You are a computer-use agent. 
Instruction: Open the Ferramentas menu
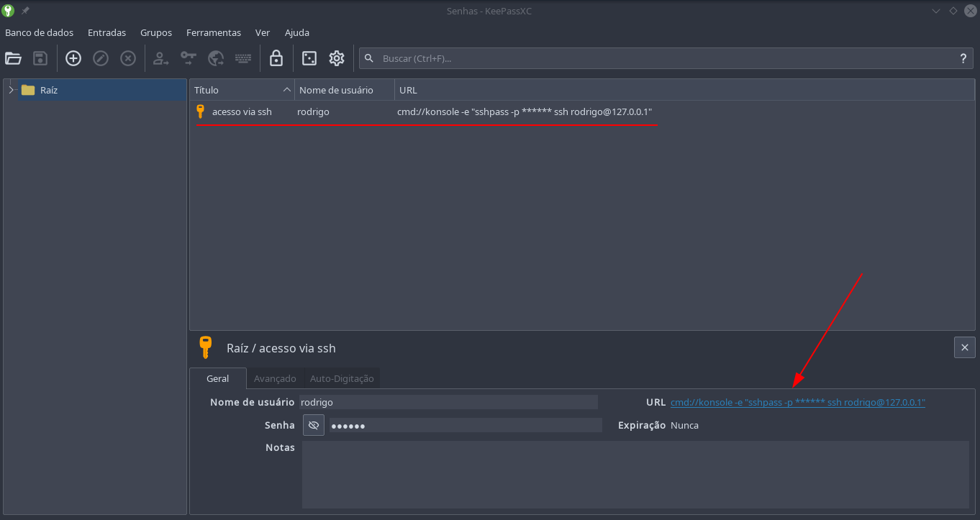213,32
